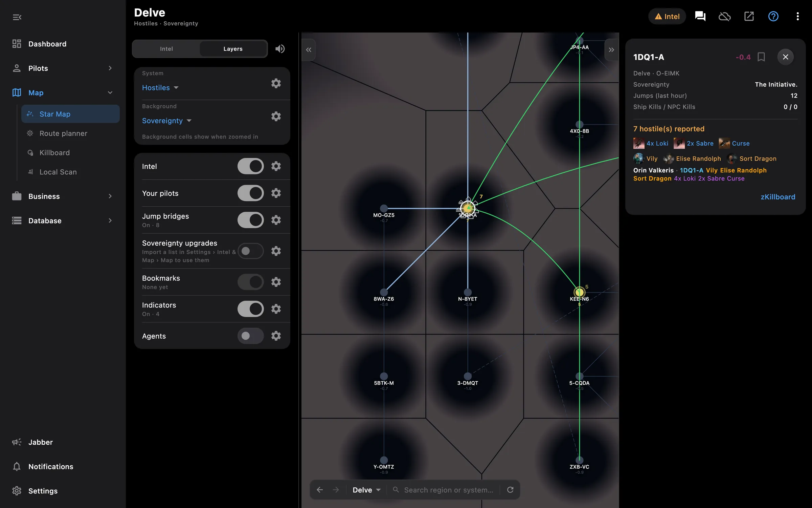
Task: Switch to the Intel tab
Action: (166, 49)
